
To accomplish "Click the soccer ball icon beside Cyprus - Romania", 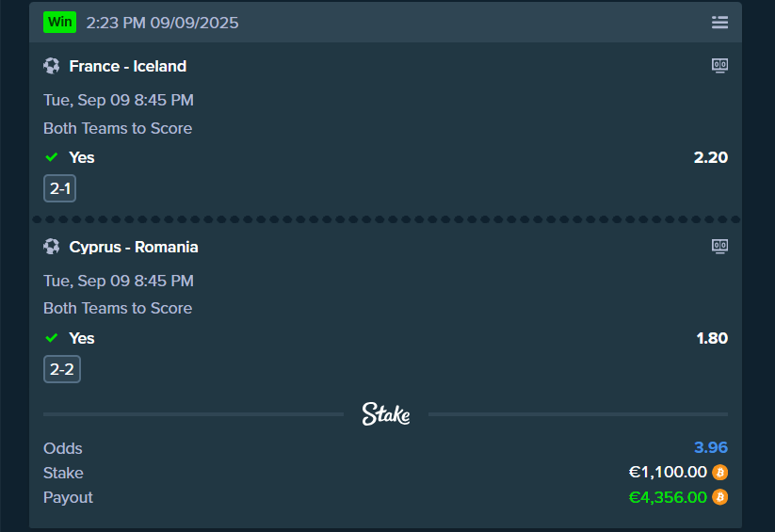I will pos(52,247).
